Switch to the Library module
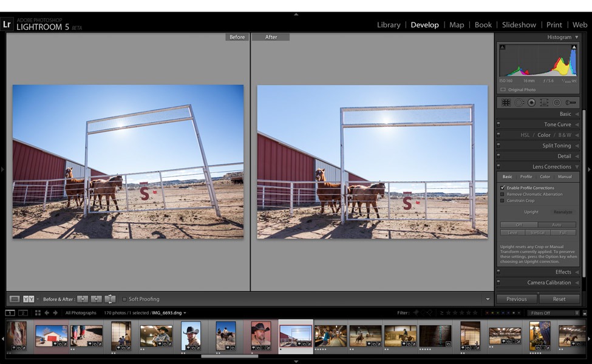 click(x=389, y=25)
